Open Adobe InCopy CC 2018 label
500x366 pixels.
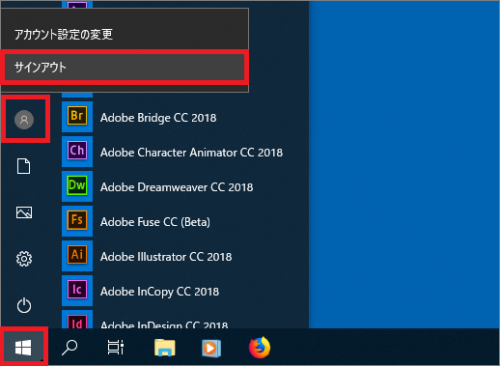[x=160, y=292]
